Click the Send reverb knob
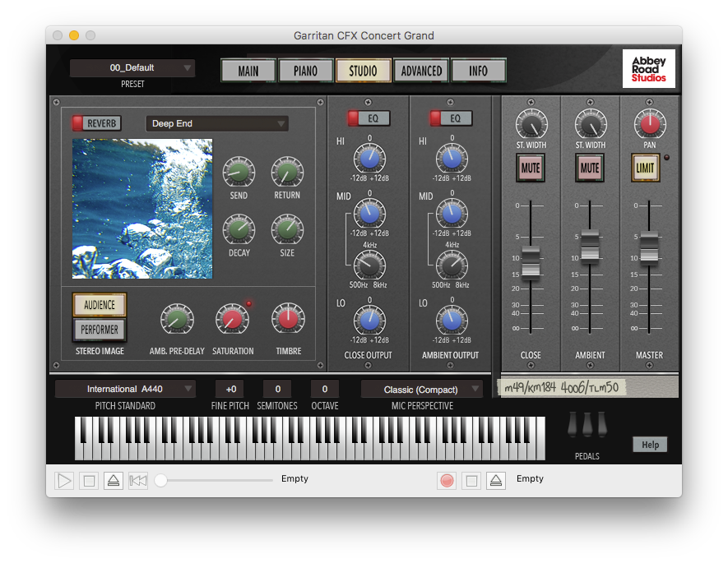The image size is (728, 563). coord(239,172)
